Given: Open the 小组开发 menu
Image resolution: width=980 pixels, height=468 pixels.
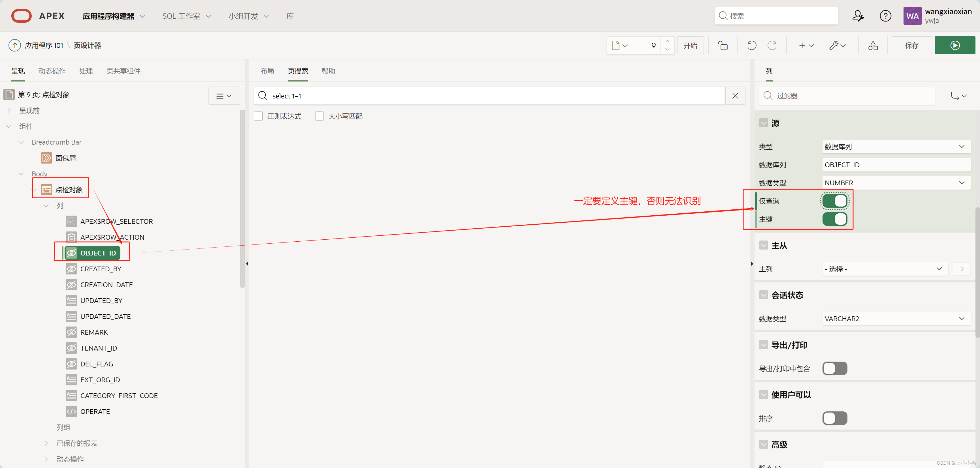Looking at the screenshot, I should (x=248, y=16).
